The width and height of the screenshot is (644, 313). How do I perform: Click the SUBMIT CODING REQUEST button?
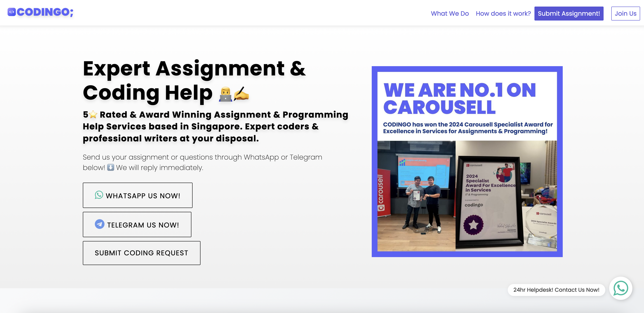[141, 253]
